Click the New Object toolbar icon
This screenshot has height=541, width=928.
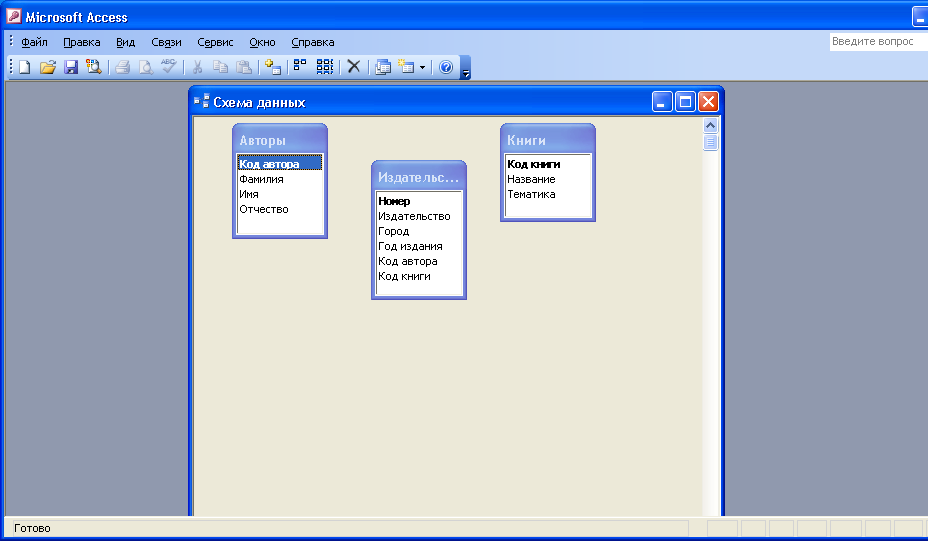(x=406, y=67)
